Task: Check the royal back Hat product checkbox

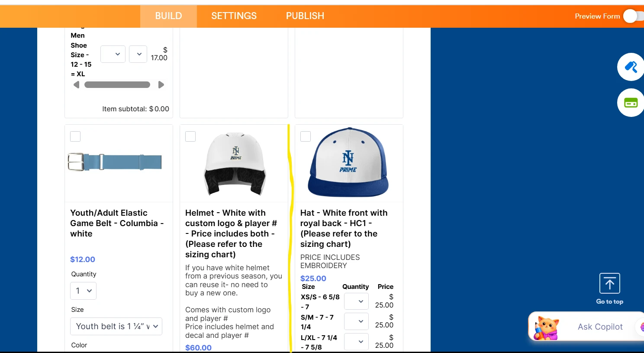Action: [305, 136]
